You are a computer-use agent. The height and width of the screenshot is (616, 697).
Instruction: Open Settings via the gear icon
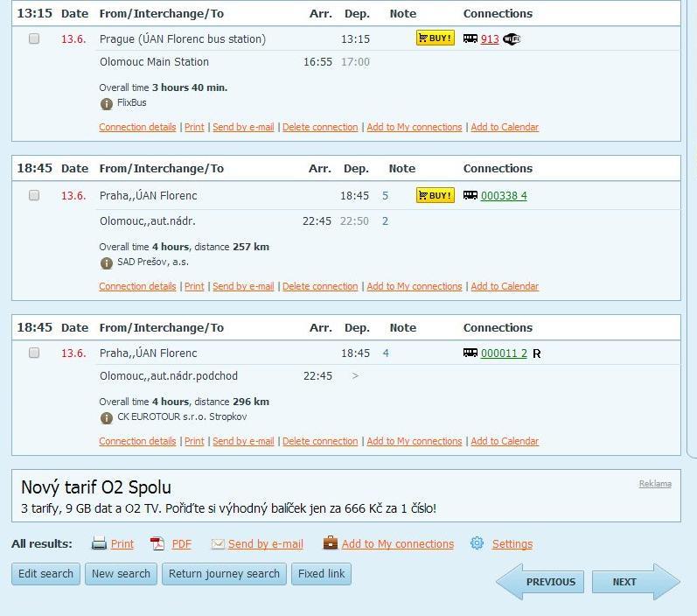point(477,543)
